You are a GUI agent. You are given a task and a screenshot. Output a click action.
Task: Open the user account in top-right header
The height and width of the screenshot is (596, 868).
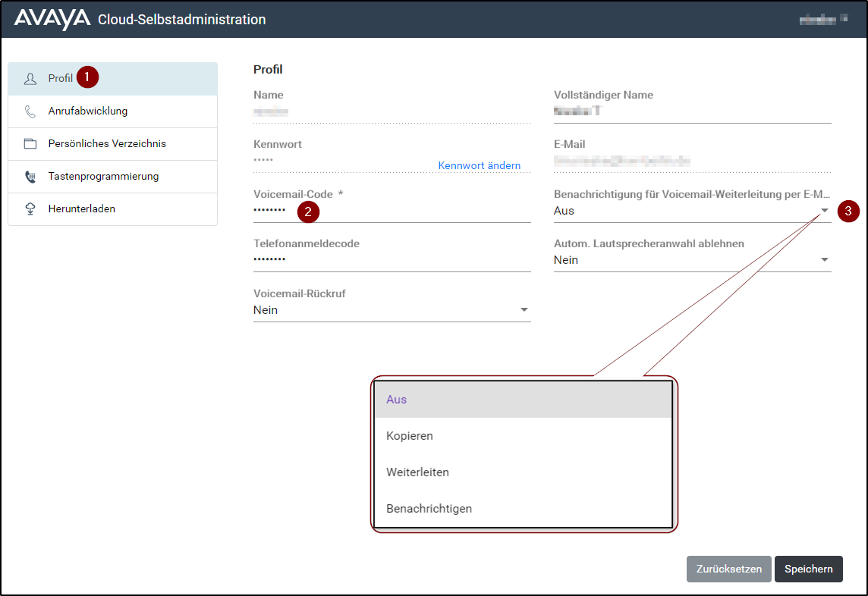pyautogui.click(x=823, y=20)
